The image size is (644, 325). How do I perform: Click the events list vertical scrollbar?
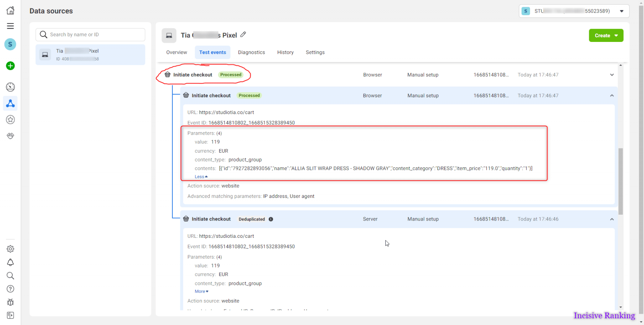click(x=621, y=181)
